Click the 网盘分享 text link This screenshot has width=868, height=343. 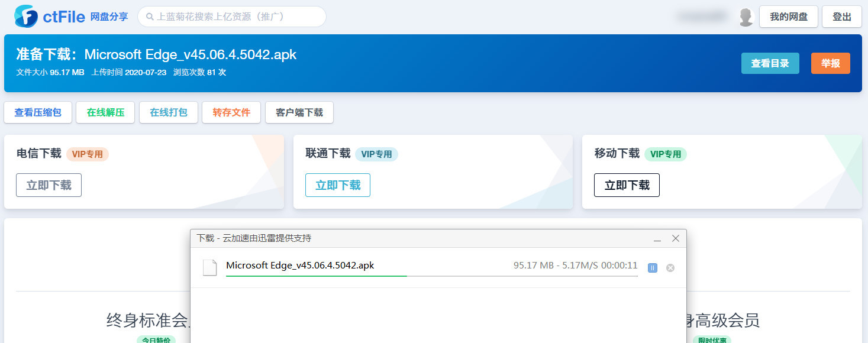tap(109, 17)
